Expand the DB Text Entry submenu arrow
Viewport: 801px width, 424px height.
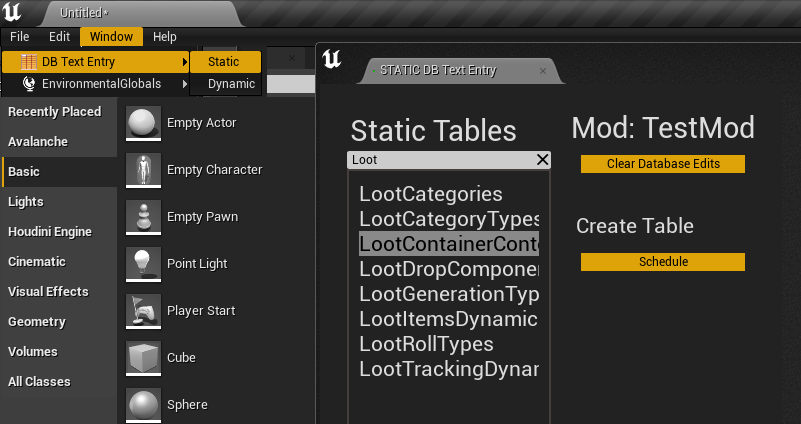pyautogui.click(x=184, y=62)
